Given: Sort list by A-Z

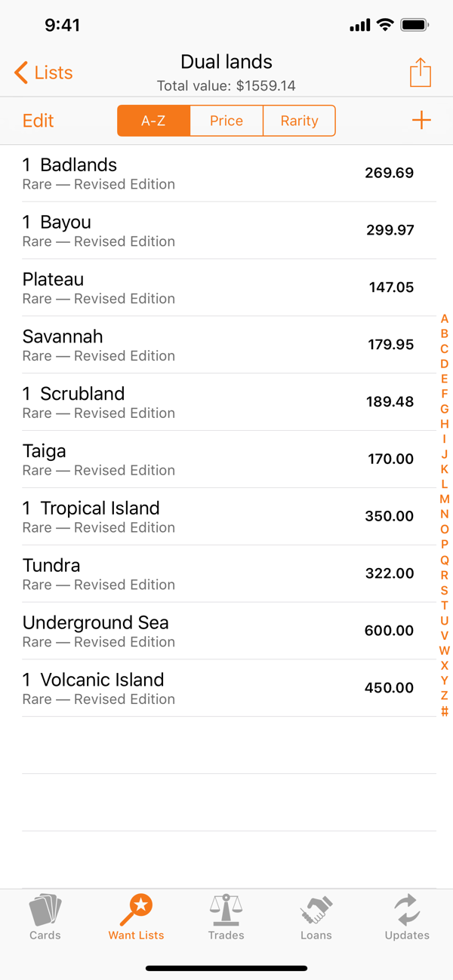Looking at the screenshot, I should click(x=153, y=121).
